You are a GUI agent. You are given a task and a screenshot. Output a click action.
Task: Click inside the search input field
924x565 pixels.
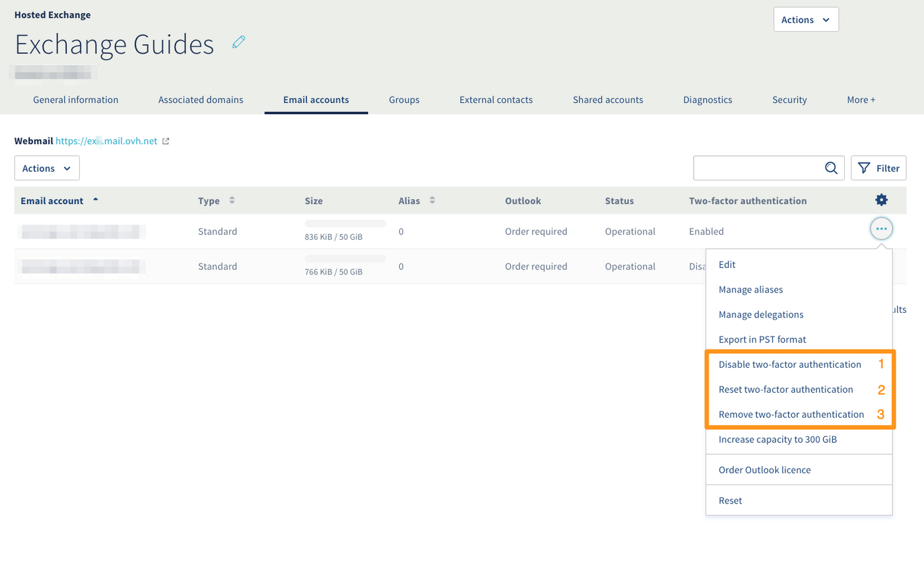[756, 168]
